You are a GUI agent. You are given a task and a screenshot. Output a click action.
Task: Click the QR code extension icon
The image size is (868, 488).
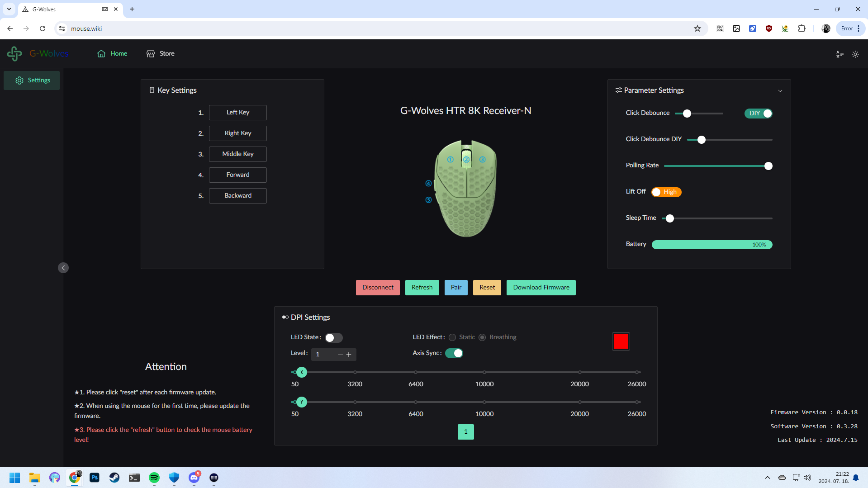[x=720, y=28]
